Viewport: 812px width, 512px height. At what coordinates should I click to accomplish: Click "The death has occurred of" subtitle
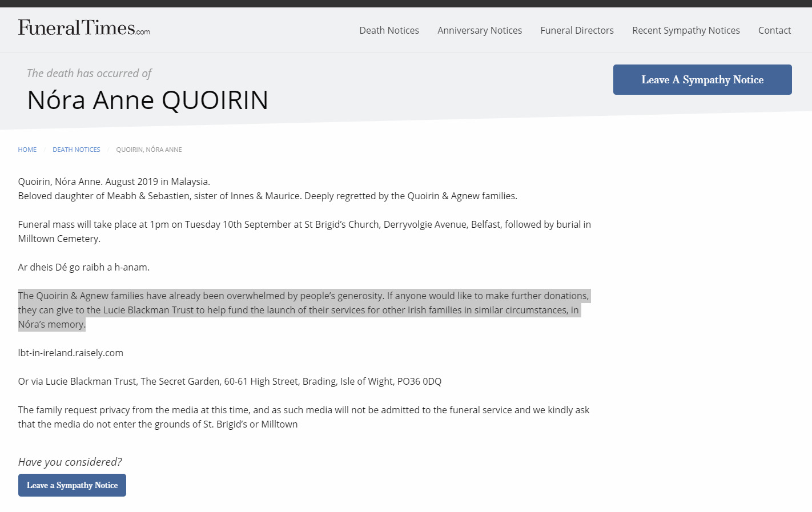pyautogui.click(x=89, y=73)
